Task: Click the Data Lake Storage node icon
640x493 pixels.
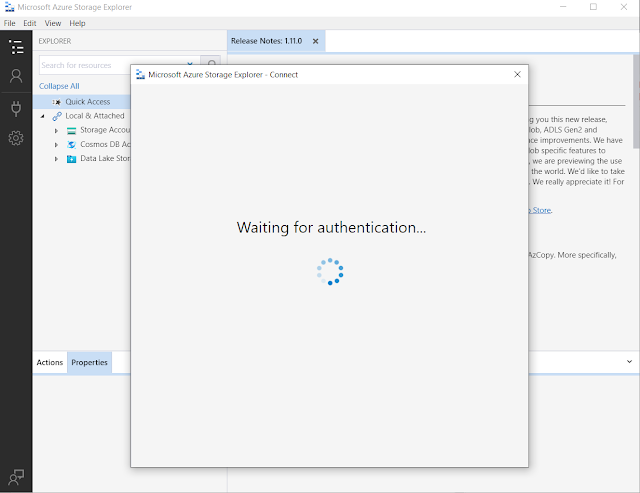Action: point(71,159)
